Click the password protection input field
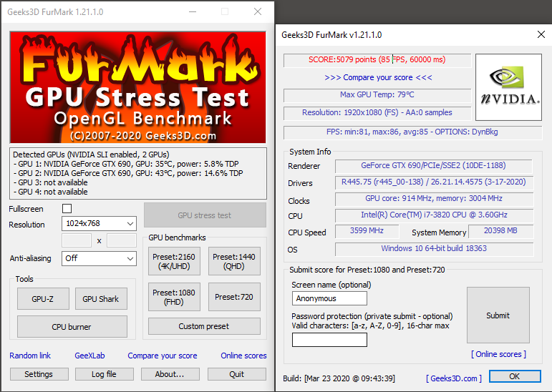The image size is (552, 392). 329,340
